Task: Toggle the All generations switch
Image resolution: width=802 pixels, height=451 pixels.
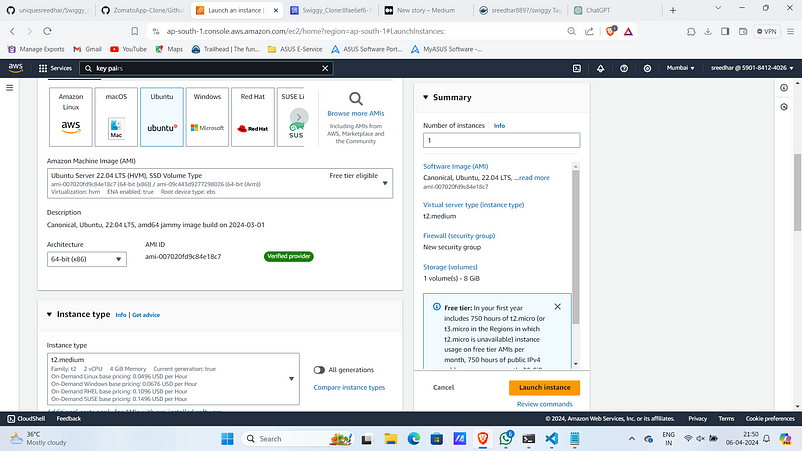Action: point(319,370)
